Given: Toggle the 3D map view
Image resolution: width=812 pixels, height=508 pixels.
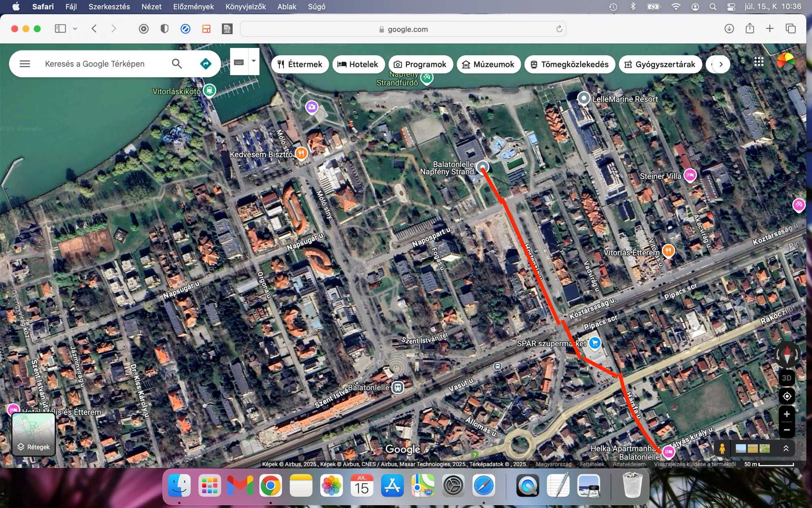Looking at the screenshot, I should coord(786,378).
